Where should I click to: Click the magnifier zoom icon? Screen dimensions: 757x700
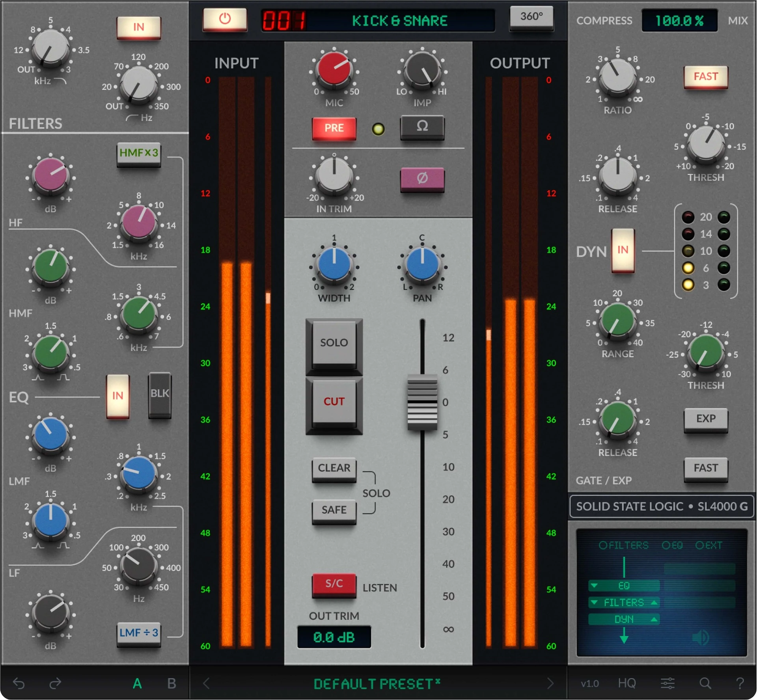point(705,683)
